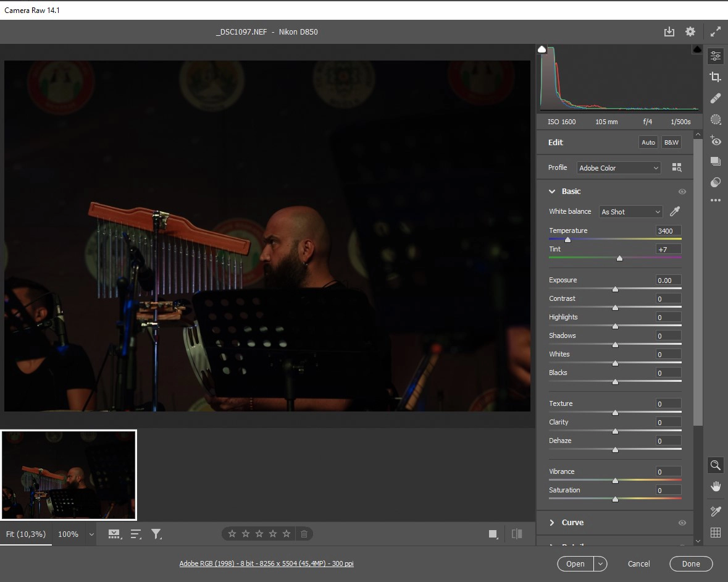Click the Temperature slider handle

[567, 240]
